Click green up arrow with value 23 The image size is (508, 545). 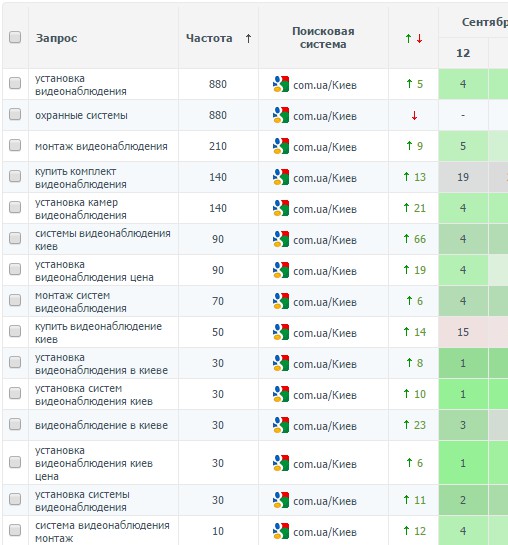(406, 424)
